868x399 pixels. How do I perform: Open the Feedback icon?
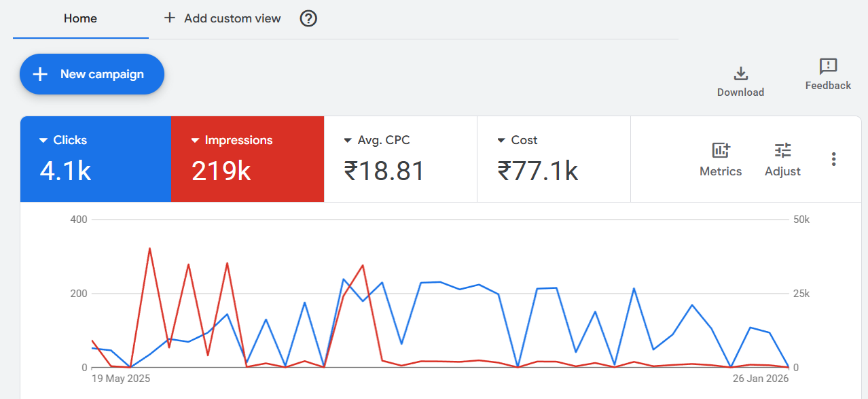pos(828,66)
